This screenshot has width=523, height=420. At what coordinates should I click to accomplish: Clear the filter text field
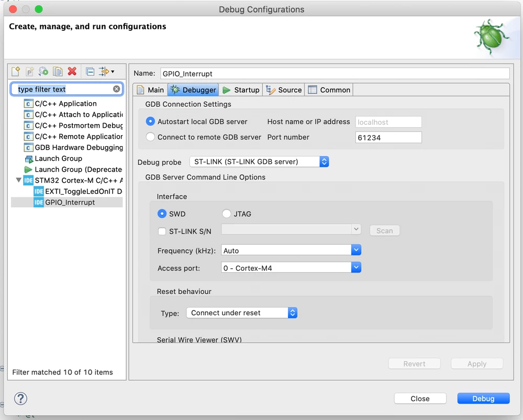116,89
